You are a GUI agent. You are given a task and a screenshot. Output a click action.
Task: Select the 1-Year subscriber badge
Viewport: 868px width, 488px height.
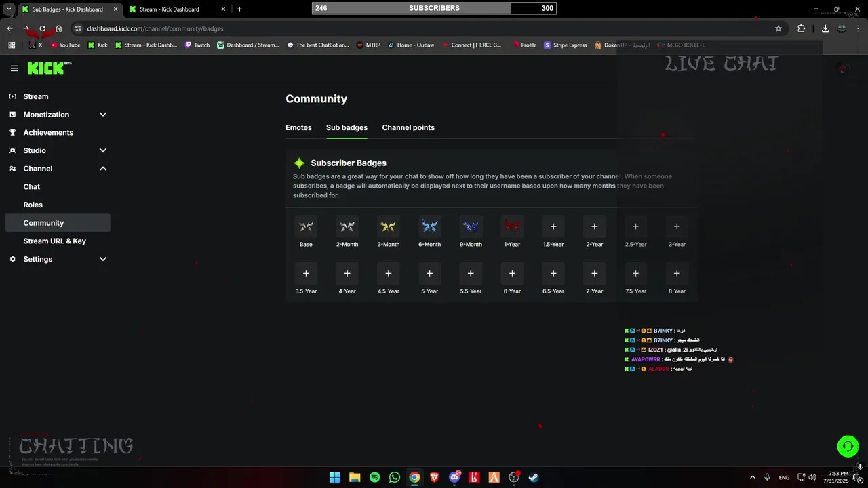(x=512, y=226)
